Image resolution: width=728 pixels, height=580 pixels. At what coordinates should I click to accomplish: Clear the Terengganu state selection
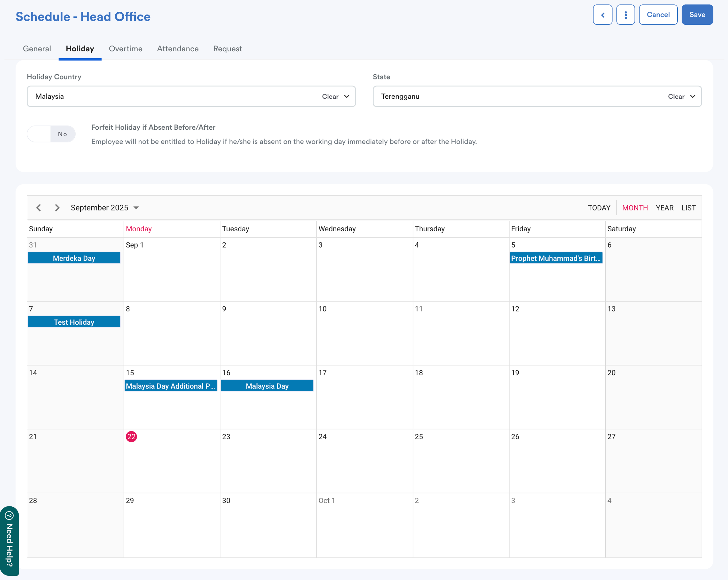pos(676,97)
